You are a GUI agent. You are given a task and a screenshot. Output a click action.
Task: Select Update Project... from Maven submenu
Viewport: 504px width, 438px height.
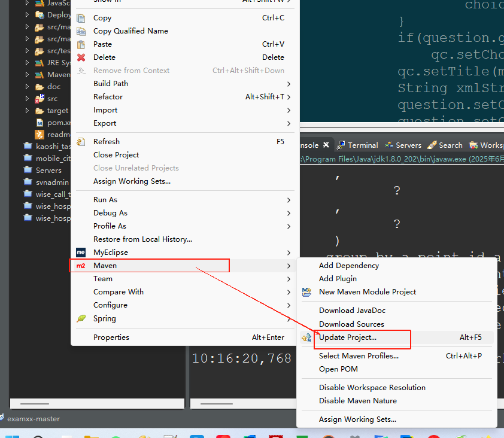click(x=348, y=337)
